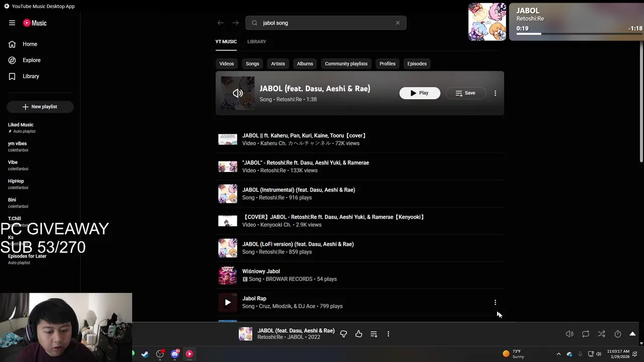Click the JABOL Instrumental thumbnail
This screenshot has height=362, width=644.
click(227, 194)
